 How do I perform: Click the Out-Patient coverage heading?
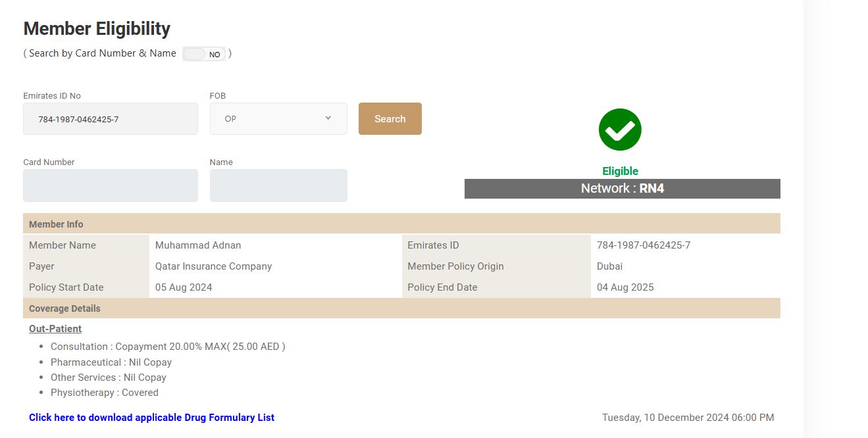pos(55,329)
